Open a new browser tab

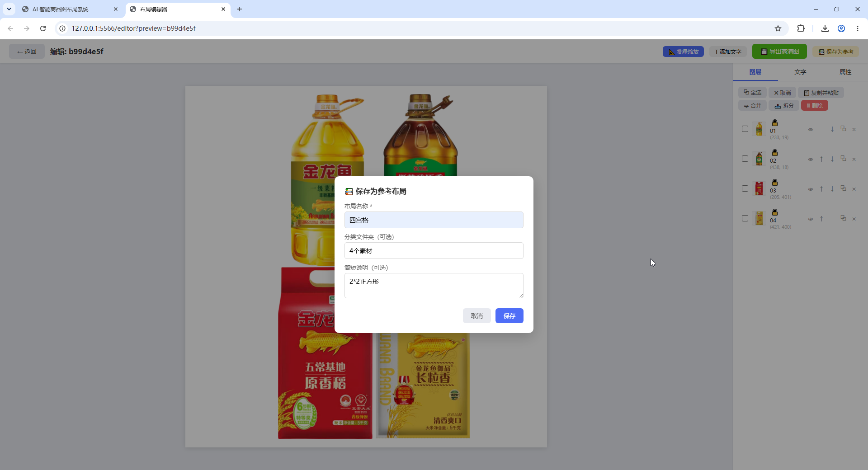pyautogui.click(x=240, y=9)
